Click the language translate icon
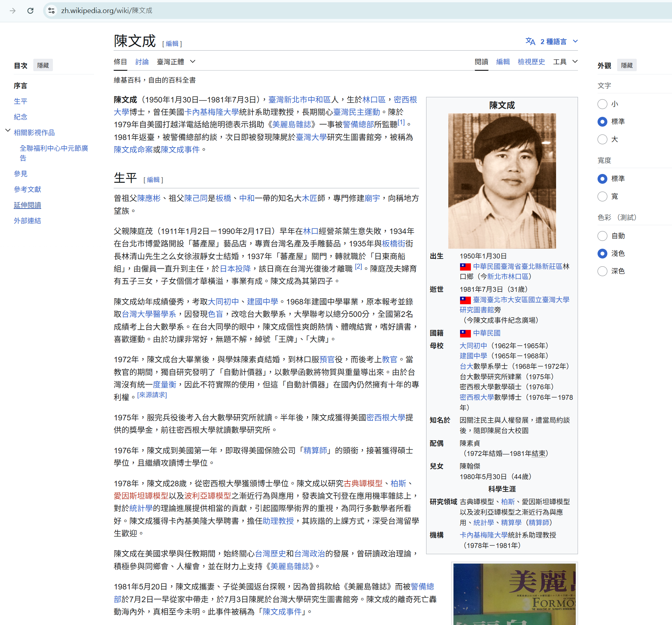 pyautogui.click(x=530, y=41)
